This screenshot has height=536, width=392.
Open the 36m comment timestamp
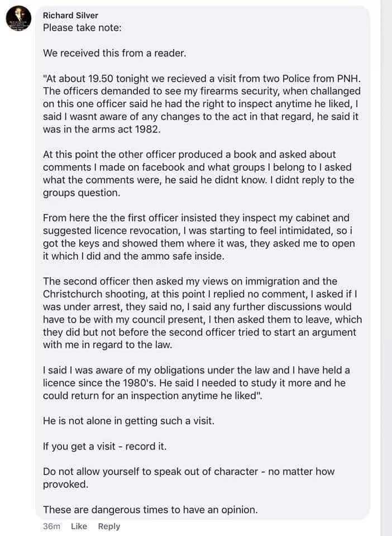51,526
